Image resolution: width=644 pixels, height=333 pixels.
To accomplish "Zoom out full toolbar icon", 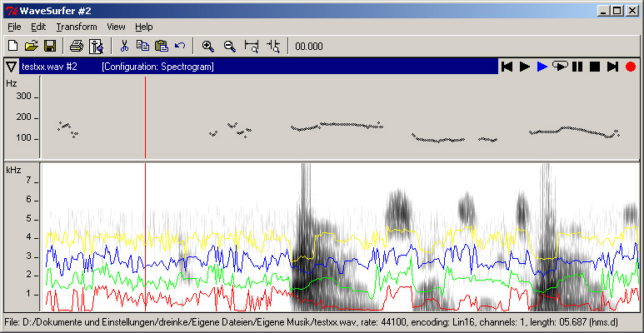I will pos(273,46).
